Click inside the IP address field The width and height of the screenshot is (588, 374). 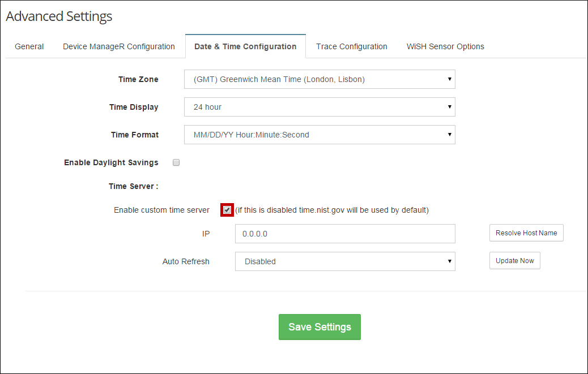(x=345, y=234)
